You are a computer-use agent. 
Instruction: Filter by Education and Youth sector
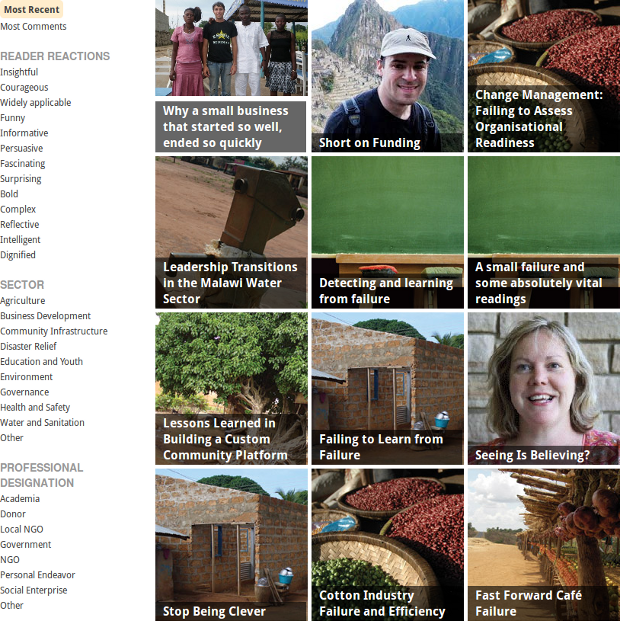click(41, 362)
